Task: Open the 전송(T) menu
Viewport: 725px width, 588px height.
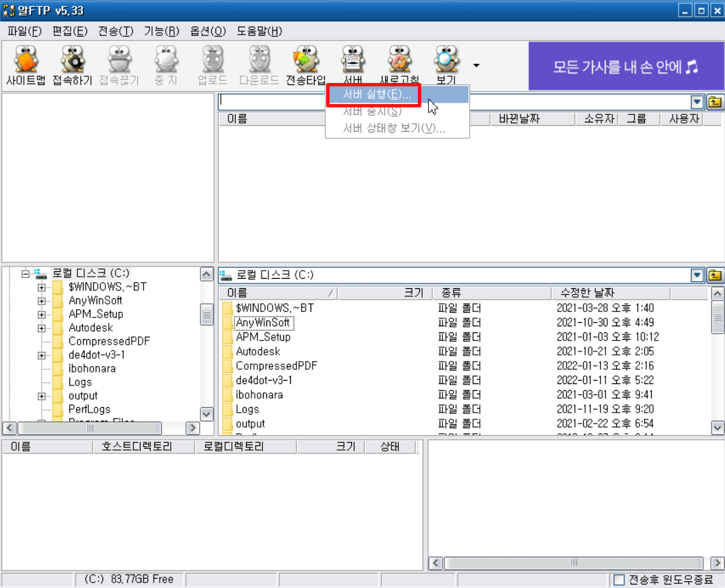Action: point(116,31)
